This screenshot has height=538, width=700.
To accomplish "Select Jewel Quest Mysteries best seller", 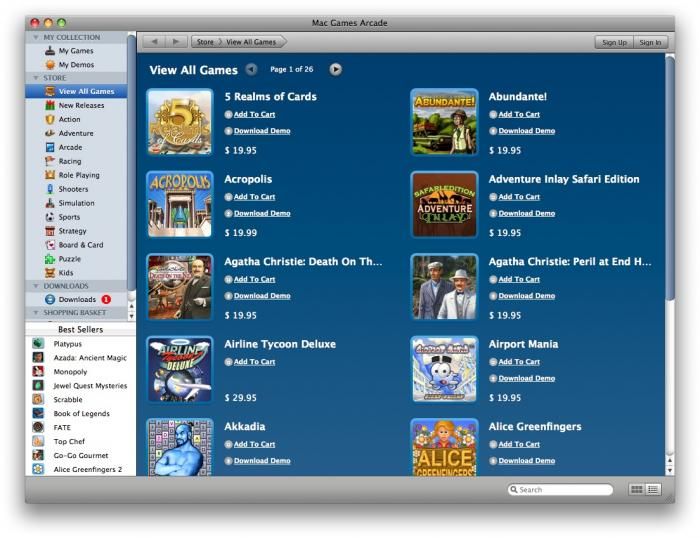I will tap(90, 386).
